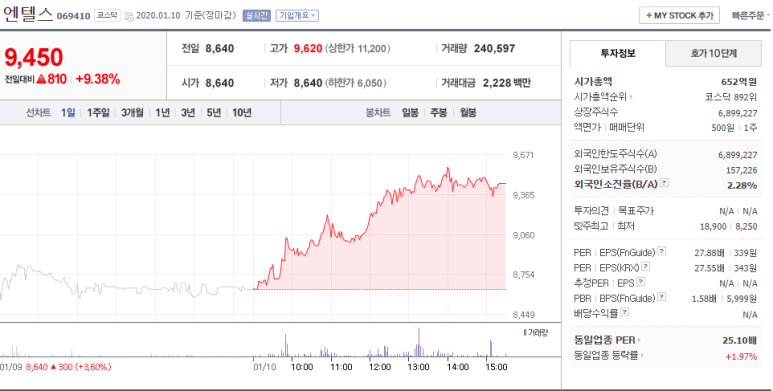Toggle the 실시간 real-time button
The width and height of the screenshot is (773, 391).
(x=256, y=15)
